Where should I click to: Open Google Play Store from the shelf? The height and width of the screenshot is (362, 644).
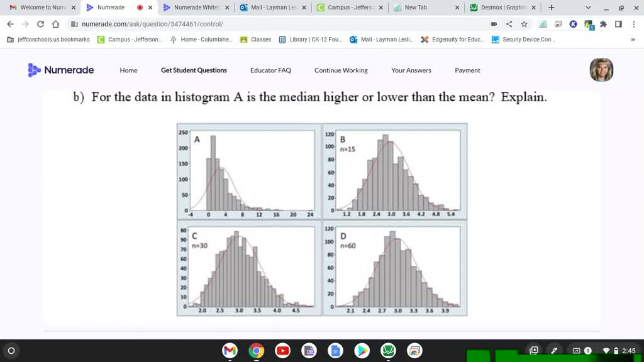click(x=362, y=351)
